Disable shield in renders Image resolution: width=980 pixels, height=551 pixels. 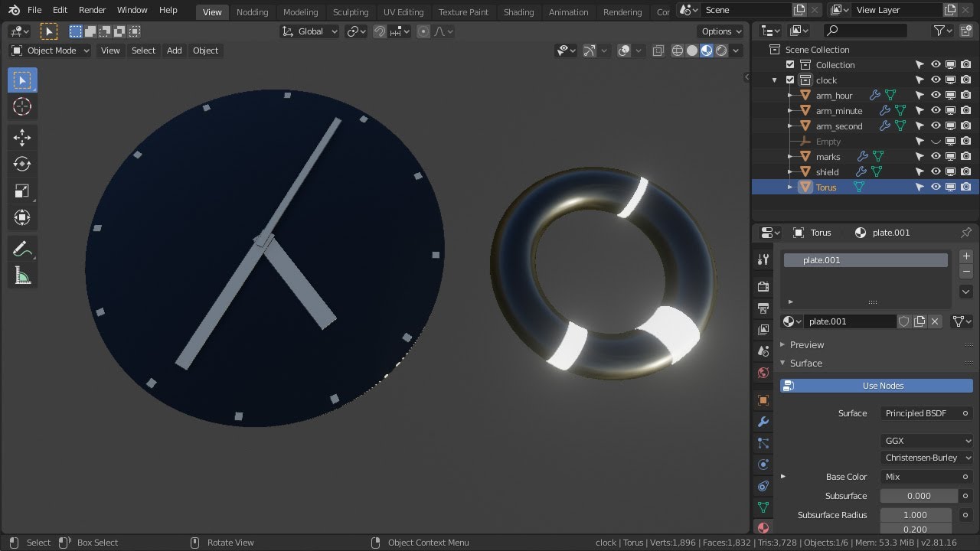966,172
